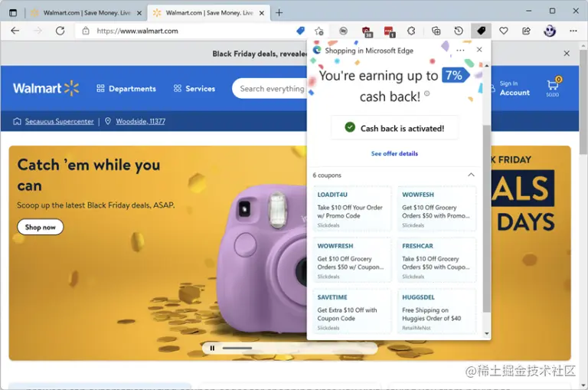Open the heart-shaped toolbar icon

[504, 31]
